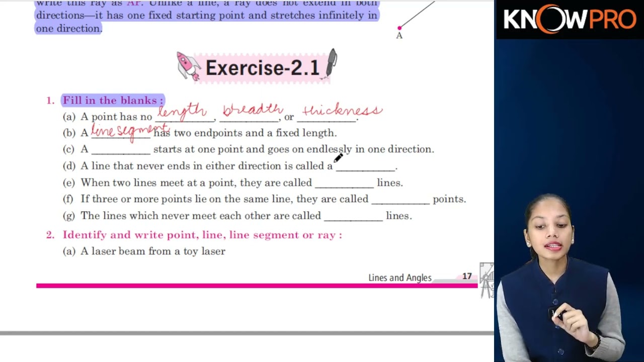Click the cartoon figure beside the page number

click(487, 280)
